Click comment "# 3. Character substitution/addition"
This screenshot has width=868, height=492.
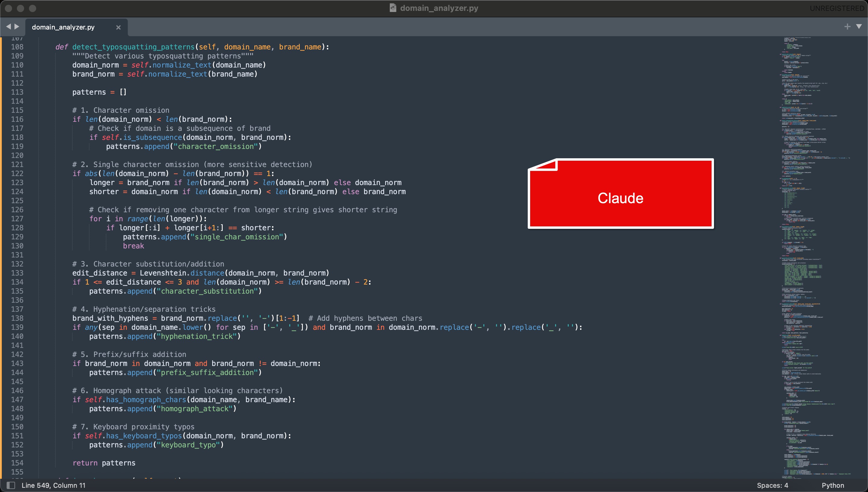pos(148,264)
